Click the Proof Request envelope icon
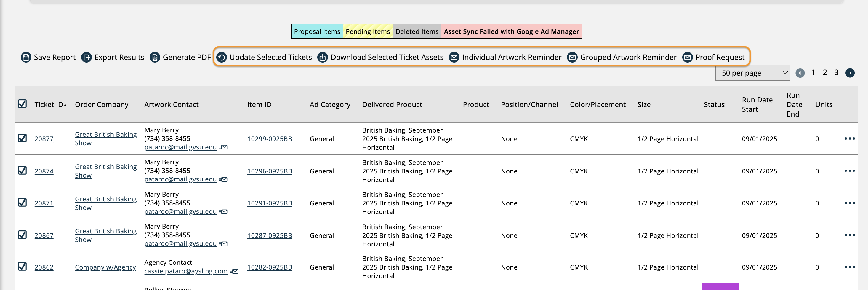This screenshot has width=868, height=290. coord(687,57)
